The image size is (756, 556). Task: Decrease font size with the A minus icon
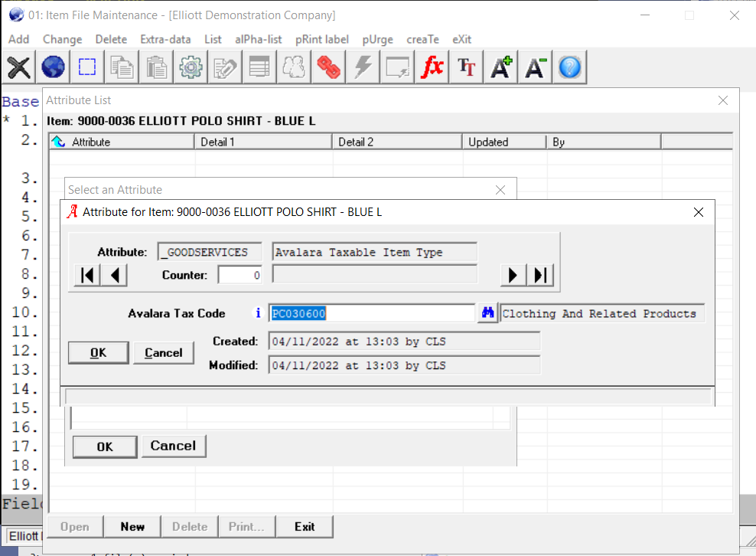coord(535,67)
